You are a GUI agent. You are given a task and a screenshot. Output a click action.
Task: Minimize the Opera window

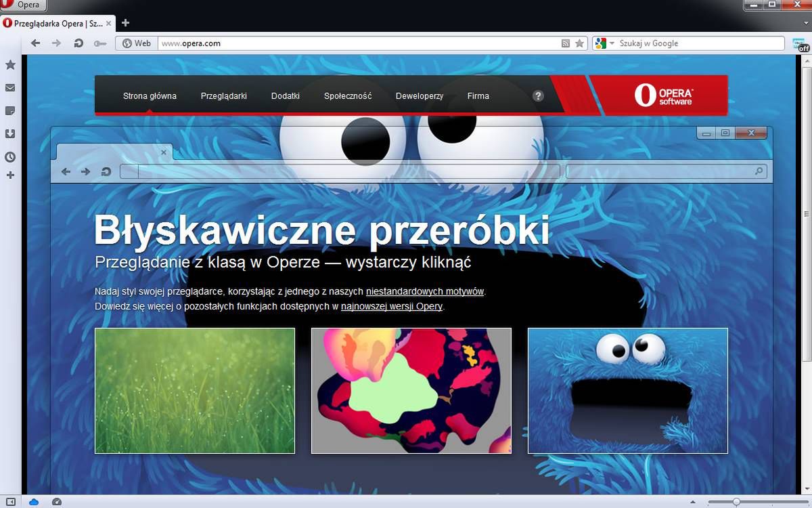[x=754, y=5]
